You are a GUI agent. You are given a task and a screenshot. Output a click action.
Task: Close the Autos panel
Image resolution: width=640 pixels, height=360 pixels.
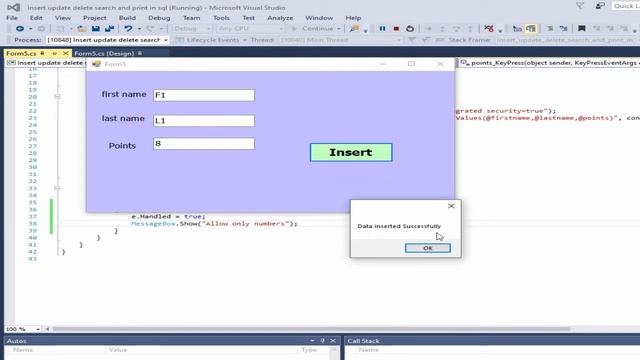pos(333,340)
